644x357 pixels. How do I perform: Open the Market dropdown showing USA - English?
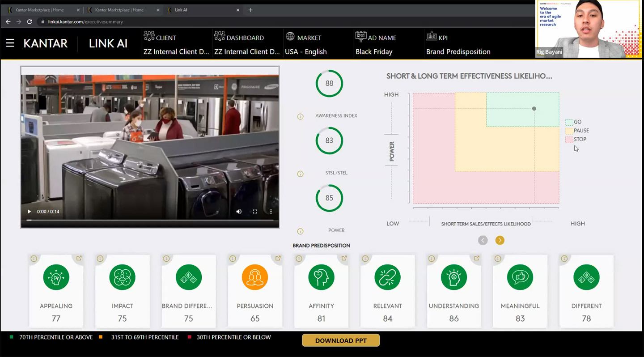(306, 51)
